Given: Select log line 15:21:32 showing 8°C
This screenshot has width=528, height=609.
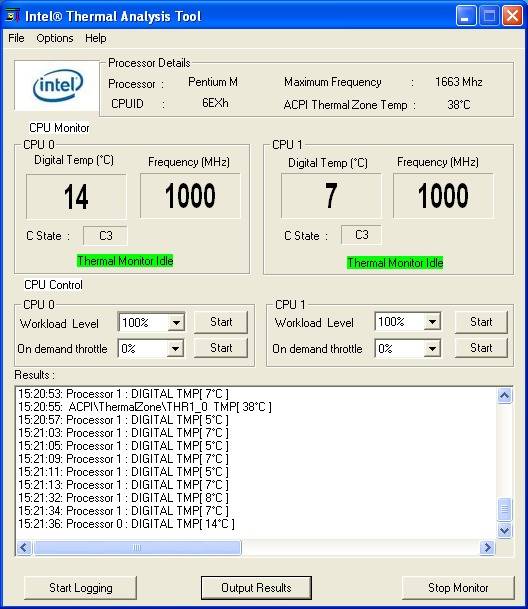Looking at the screenshot, I should (x=123, y=498).
